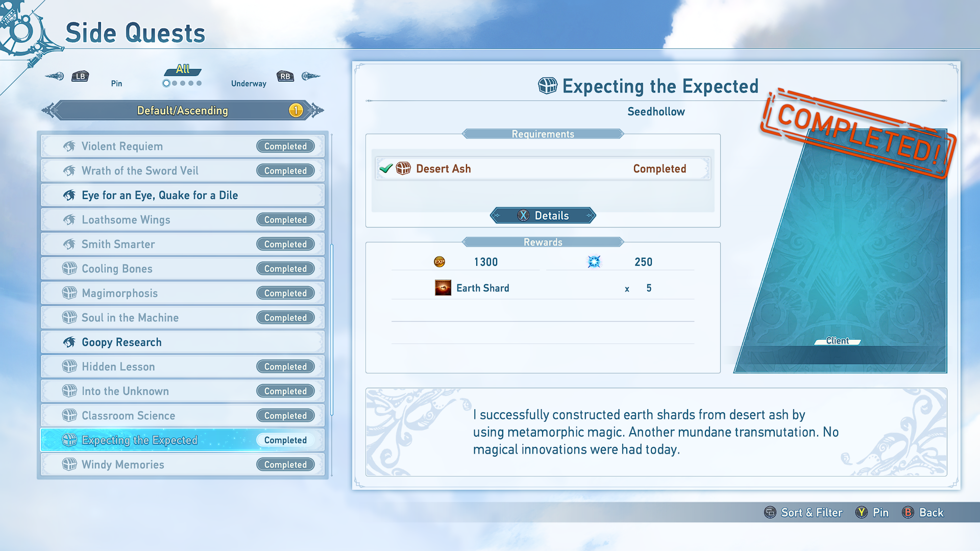Click the Y button Pin icon
This screenshot has width=980, height=551.
pos(862,512)
